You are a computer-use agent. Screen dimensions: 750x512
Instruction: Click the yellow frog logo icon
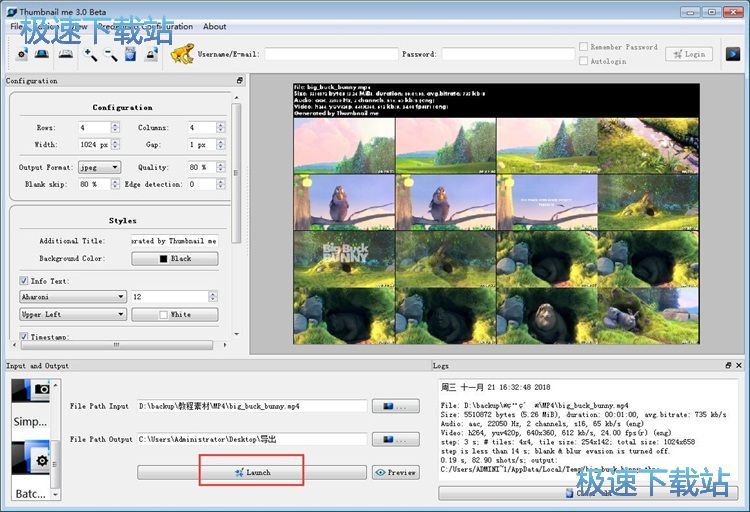(x=182, y=54)
